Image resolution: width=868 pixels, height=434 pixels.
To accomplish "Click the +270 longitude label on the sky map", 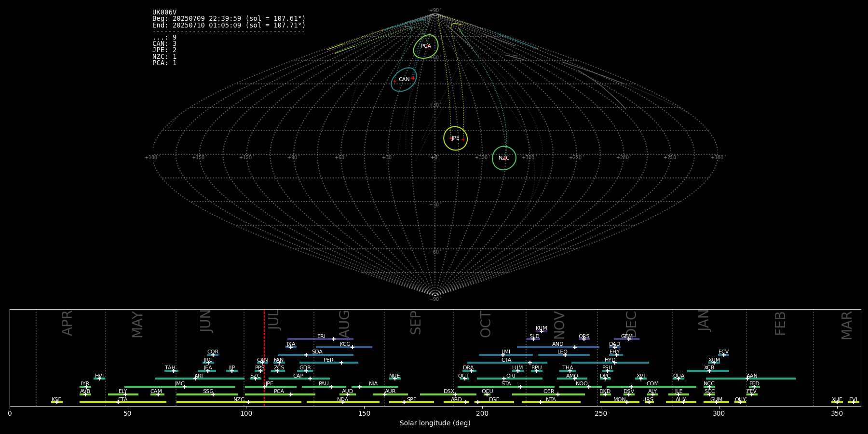I will tap(575, 158).
